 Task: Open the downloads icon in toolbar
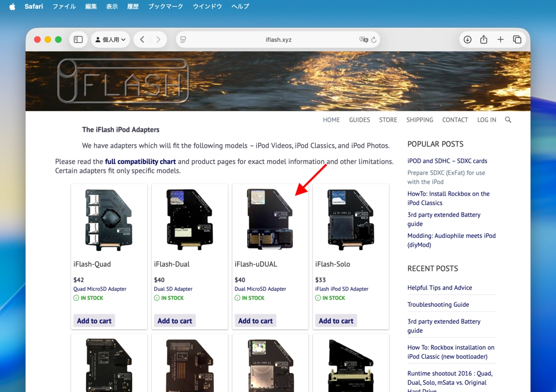pyautogui.click(x=467, y=40)
